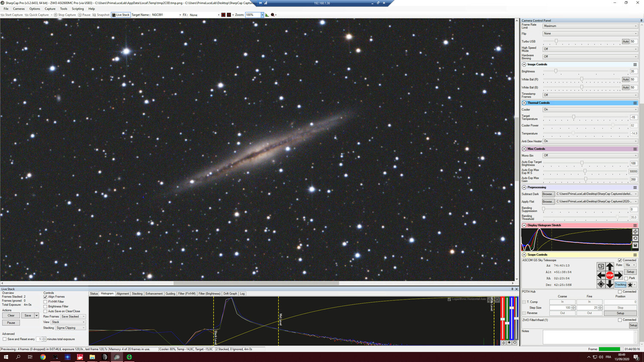Click the Brightness slider in Image Controls
The width and height of the screenshot is (644, 362).
[x=585, y=71]
